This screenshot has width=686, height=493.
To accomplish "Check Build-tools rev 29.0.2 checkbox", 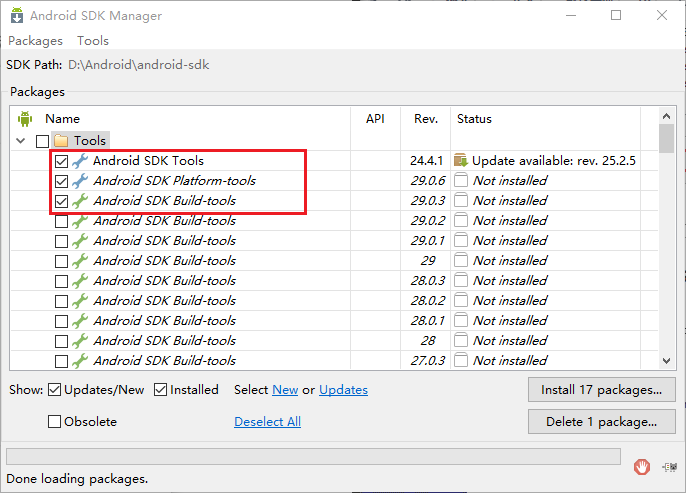I will (x=61, y=221).
